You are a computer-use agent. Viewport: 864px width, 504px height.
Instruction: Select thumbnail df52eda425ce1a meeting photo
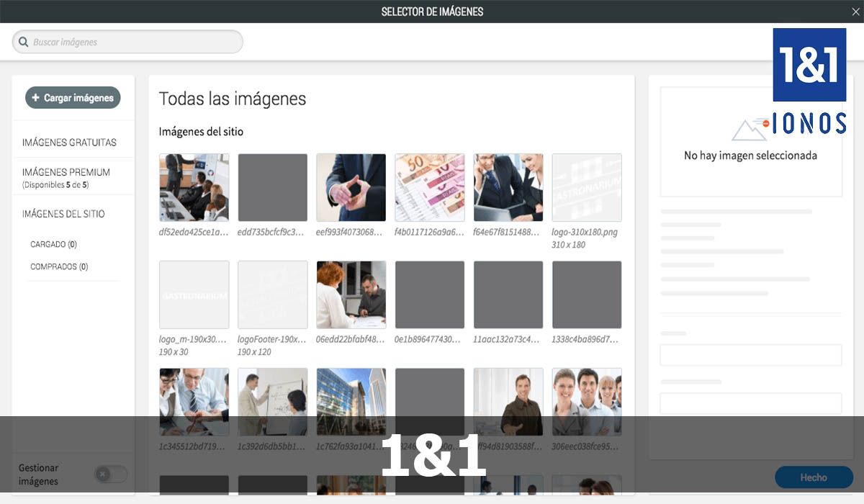pyautogui.click(x=194, y=187)
